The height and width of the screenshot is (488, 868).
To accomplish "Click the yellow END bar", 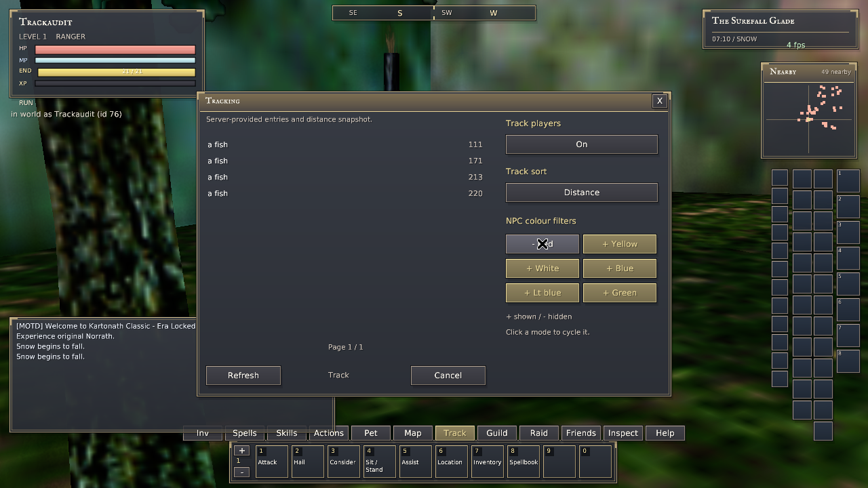I will click(x=117, y=72).
